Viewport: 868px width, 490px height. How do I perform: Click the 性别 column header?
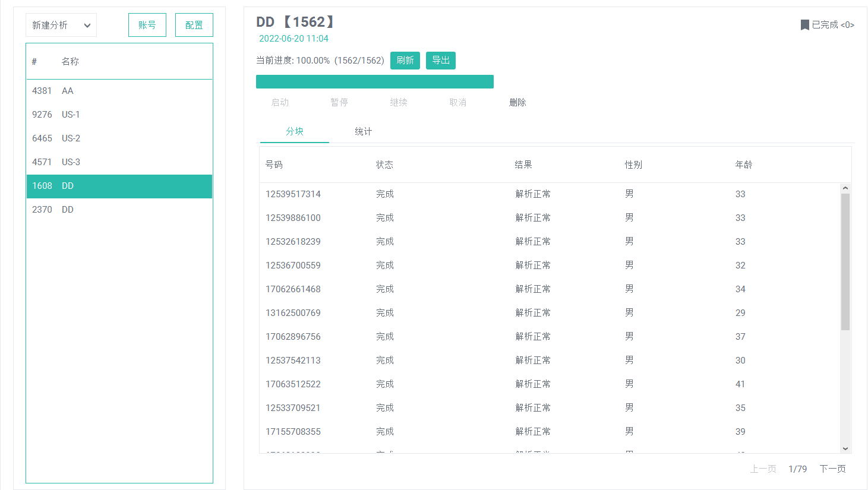[x=633, y=165]
